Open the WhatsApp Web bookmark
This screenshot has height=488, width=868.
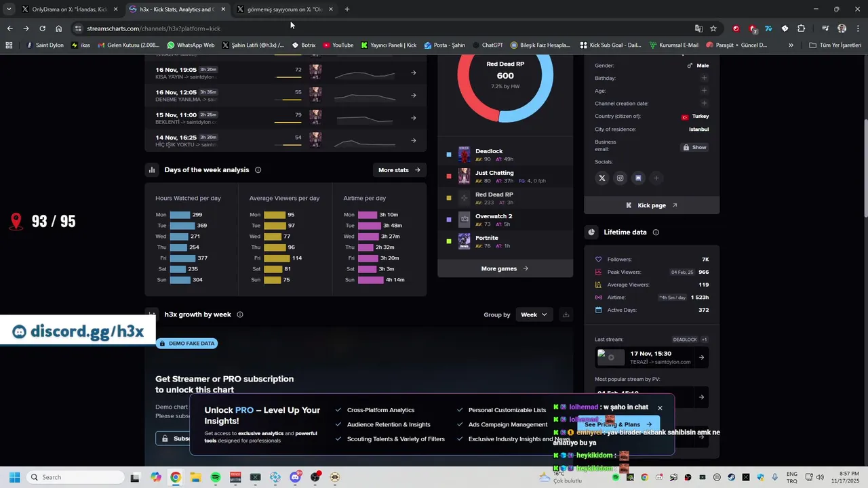point(191,45)
